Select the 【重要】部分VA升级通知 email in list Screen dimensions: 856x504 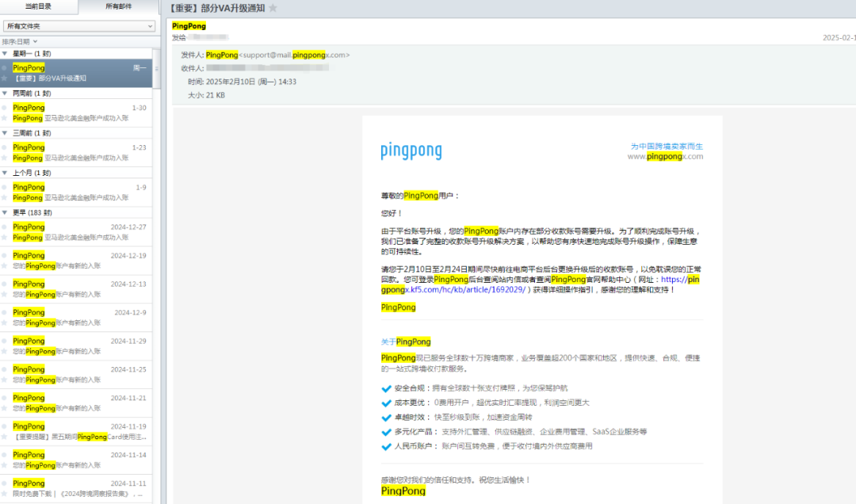tap(76, 73)
